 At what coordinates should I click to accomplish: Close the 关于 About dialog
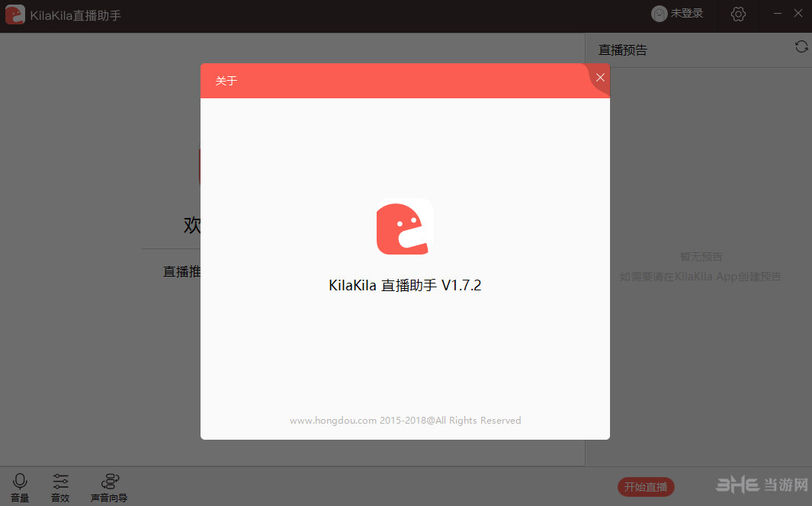pos(600,77)
